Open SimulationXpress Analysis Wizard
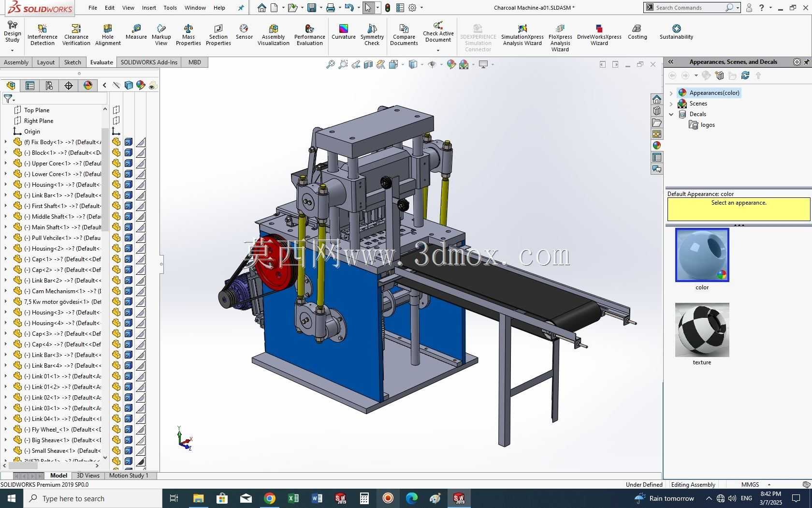The image size is (812, 508). pos(522,35)
